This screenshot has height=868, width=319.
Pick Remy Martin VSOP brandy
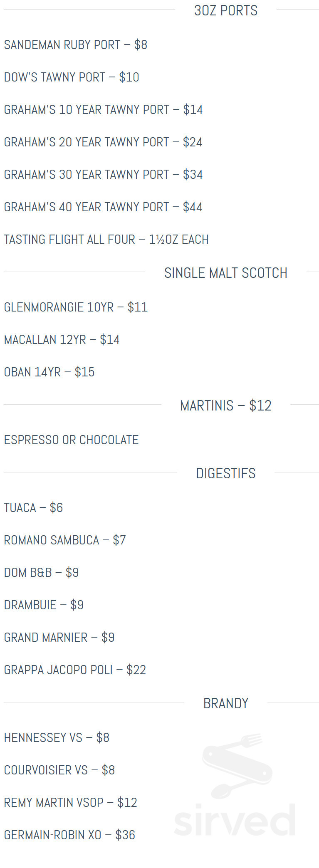pos(70,802)
